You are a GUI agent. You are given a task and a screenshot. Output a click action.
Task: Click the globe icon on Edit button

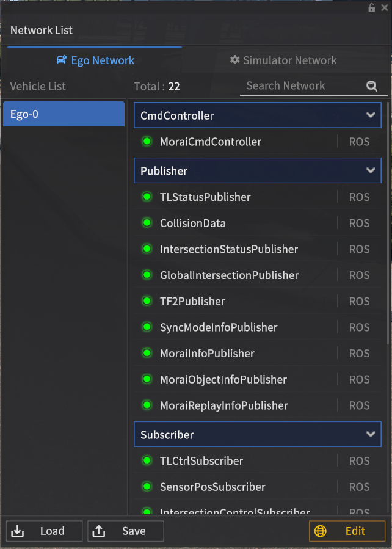(321, 531)
